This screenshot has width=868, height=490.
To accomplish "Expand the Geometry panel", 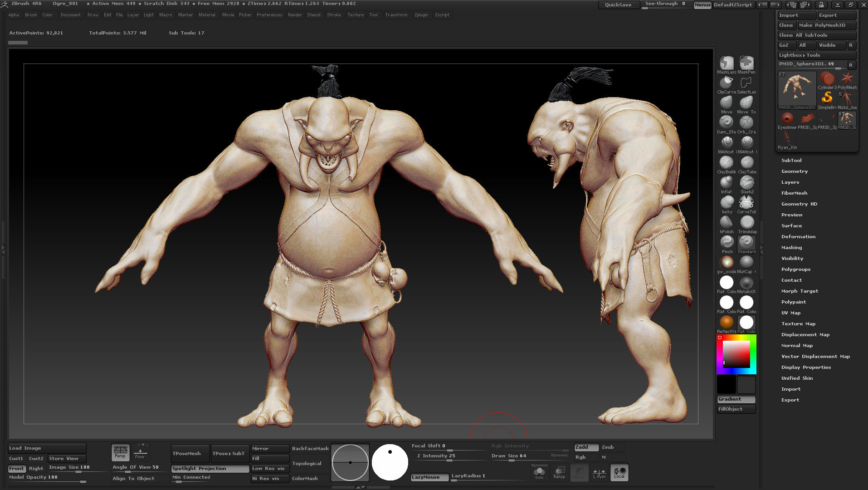I will (794, 171).
